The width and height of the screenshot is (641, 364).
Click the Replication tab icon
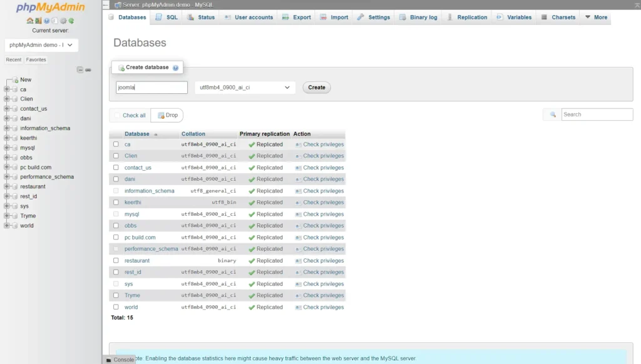449,17
